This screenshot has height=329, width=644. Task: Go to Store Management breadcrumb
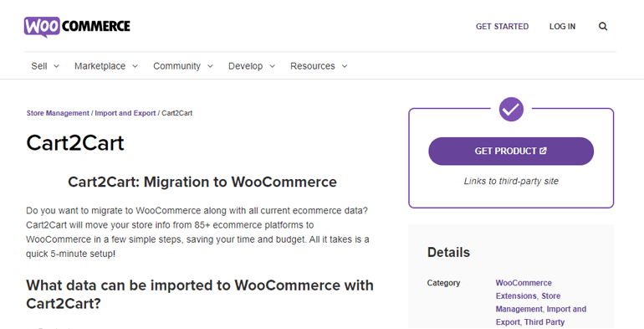pyautogui.click(x=58, y=113)
